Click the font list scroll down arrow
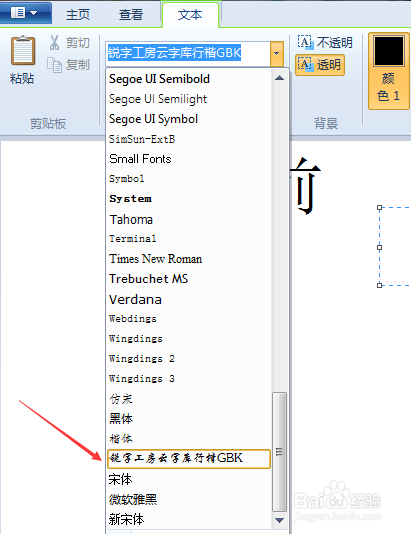Viewport: 411px width, 534px height. click(x=280, y=520)
